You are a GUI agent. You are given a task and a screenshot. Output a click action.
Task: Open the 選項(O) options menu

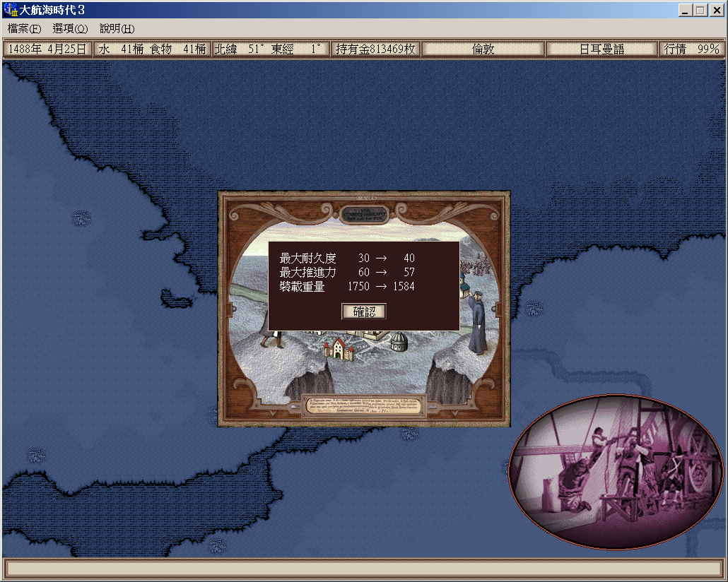(70, 29)
